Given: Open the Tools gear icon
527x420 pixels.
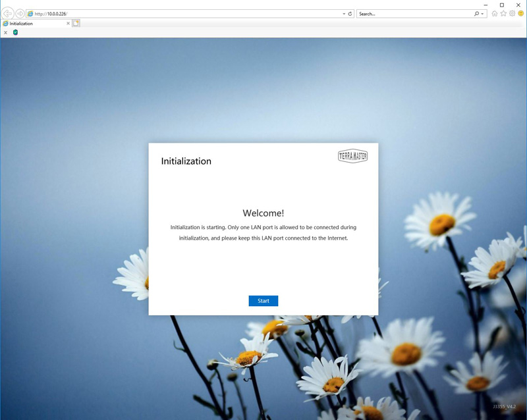Looking at the screenshot, I should [512, 13].
